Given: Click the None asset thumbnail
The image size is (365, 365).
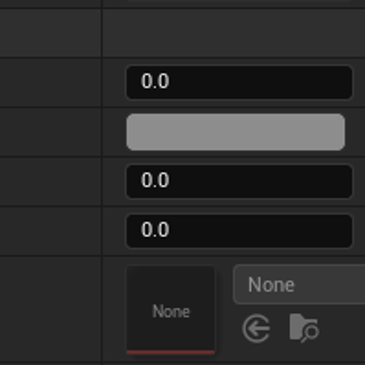Looking at the screenshot, I should pos(171,309).
